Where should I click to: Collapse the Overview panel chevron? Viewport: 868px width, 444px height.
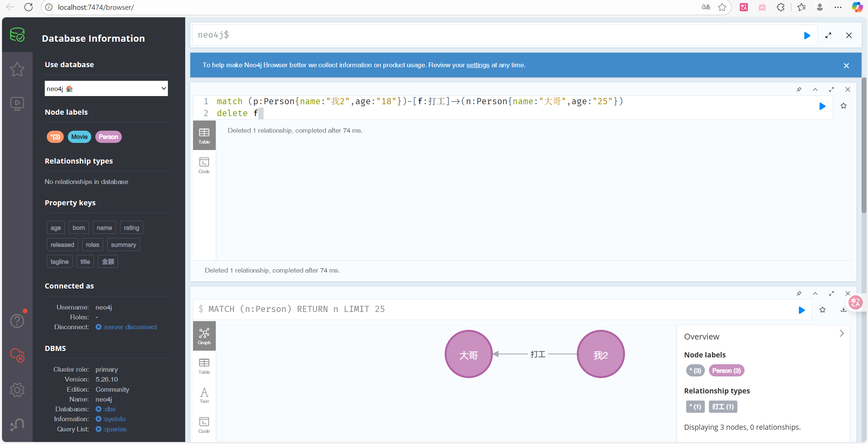[x=842, y=334]
